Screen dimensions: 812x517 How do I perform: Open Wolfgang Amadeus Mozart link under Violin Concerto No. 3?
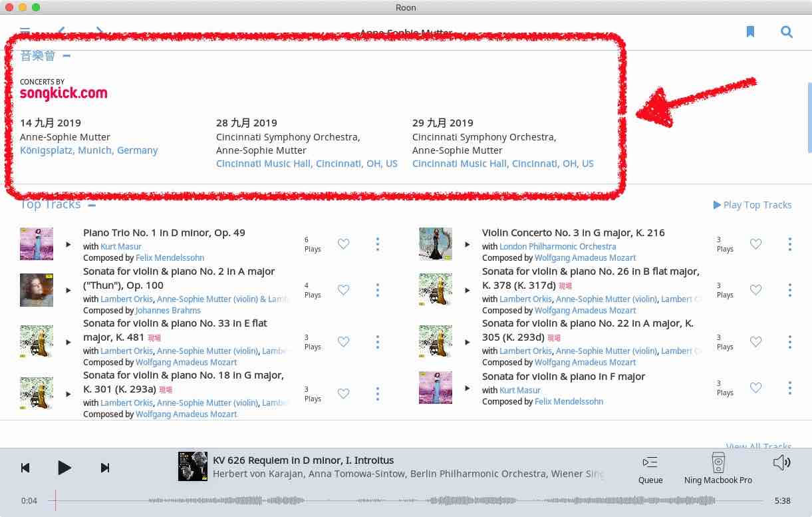pyautogui.click(x=585, y=258)
